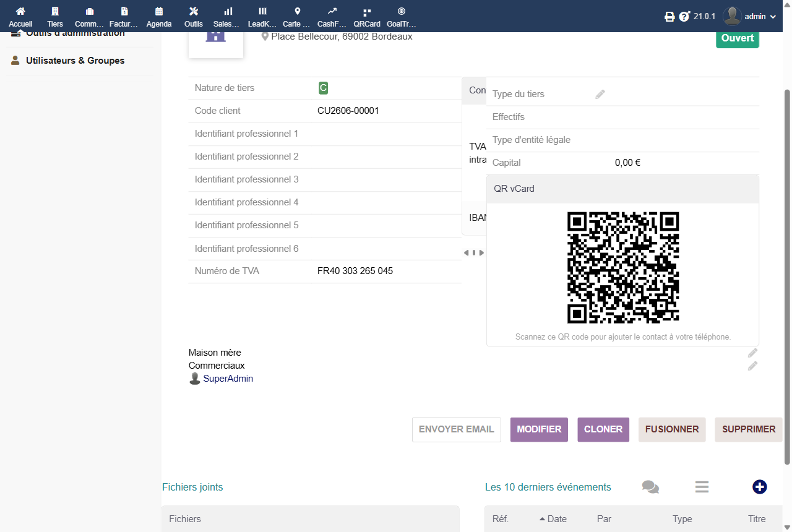The image size is (792, 532).
Task: Edit Maison mère with its pencil icon
Action: 752,353
